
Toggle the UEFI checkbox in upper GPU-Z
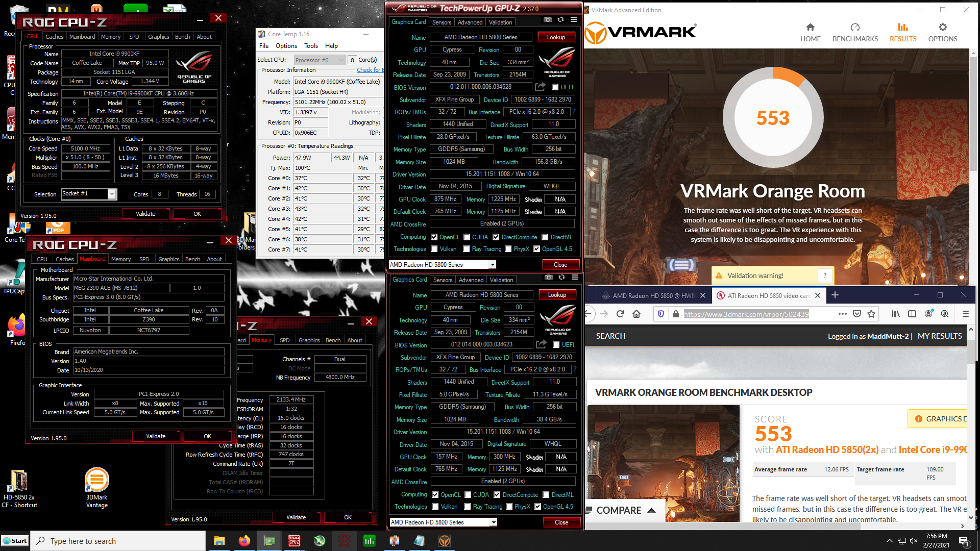coord(555,87)
